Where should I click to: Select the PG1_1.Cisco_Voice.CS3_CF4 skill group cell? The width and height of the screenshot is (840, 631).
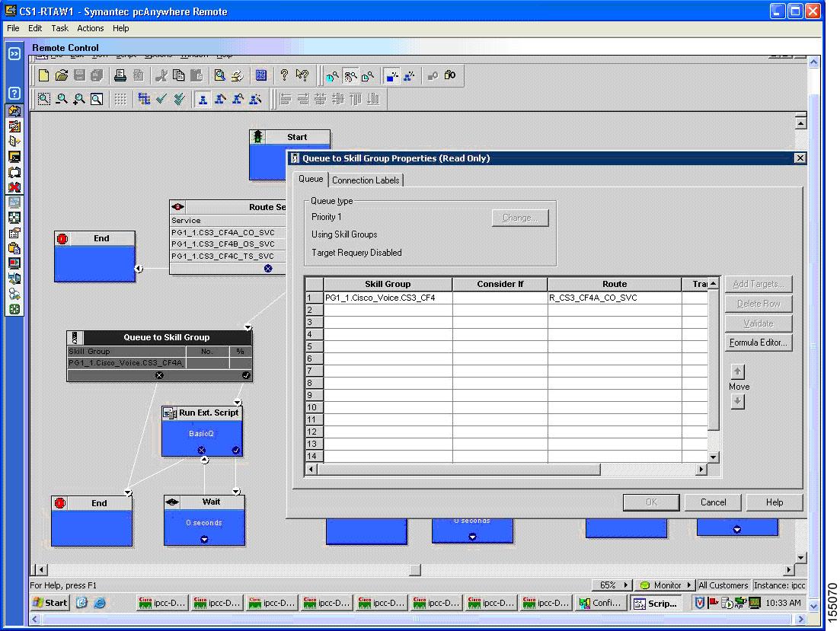388,298
